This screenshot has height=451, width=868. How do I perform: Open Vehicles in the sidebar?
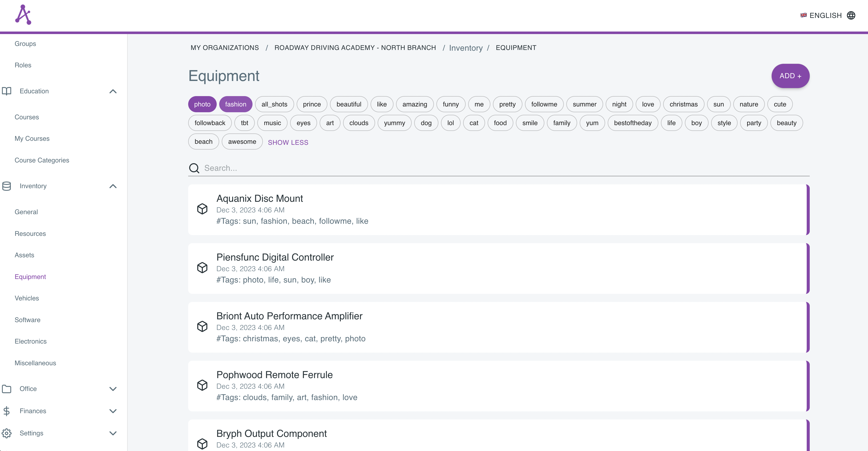[27, 298]
